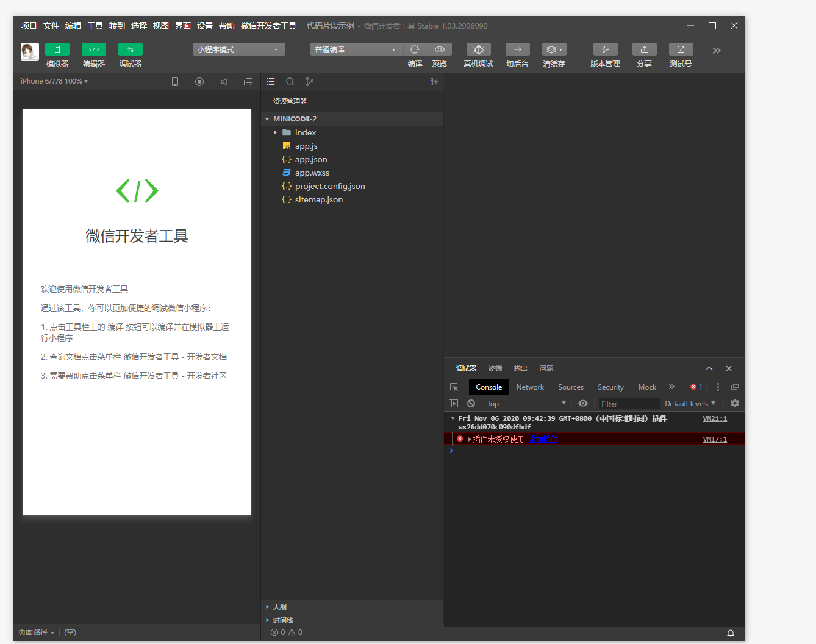Activate the inspect element picker icon

pos(454,387)
